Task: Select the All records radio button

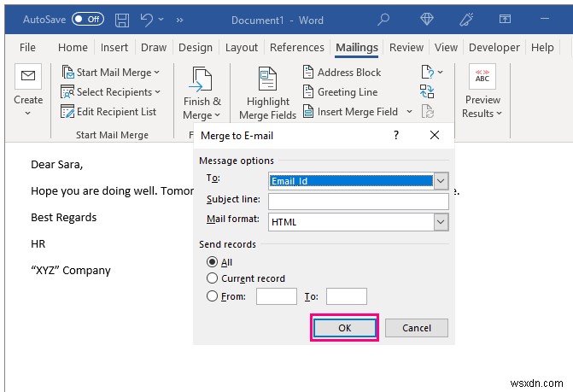Action: point(212,262)
